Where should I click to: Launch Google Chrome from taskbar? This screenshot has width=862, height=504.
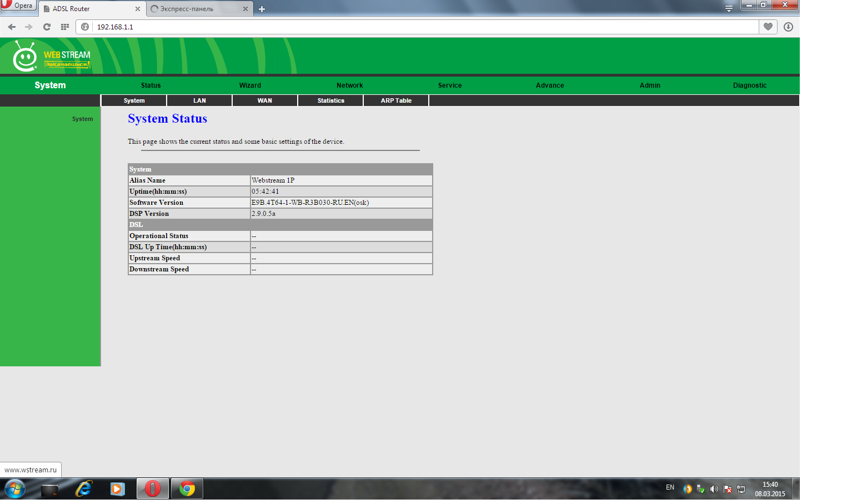[187, 488]
